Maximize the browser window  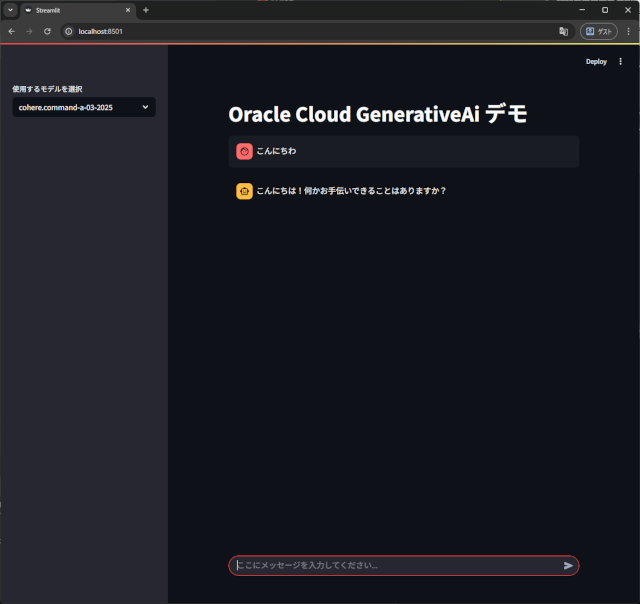click(x=605, y=10)
